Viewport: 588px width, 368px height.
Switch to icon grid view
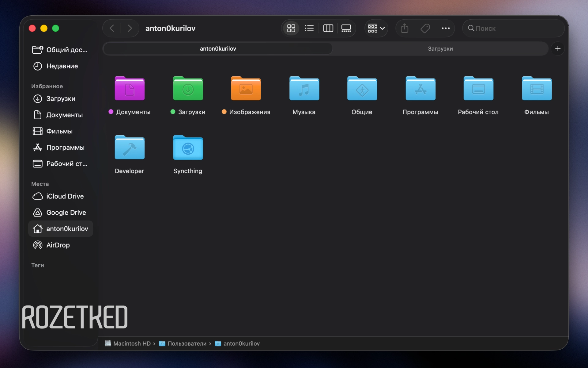tap(291, 29)
